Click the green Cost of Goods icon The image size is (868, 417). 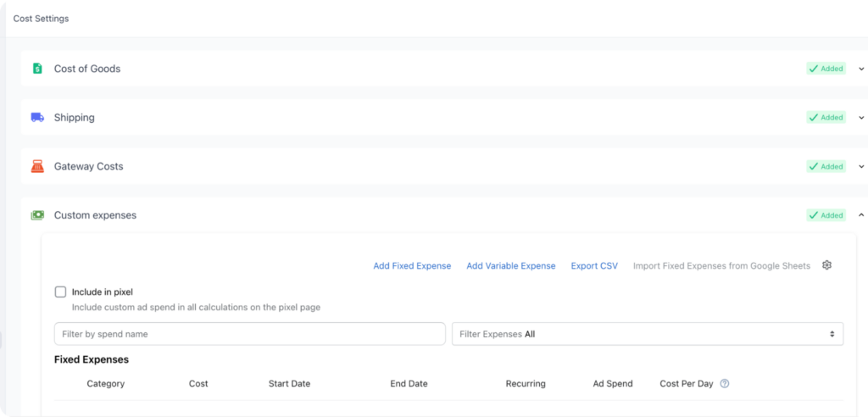coord(37,69)
